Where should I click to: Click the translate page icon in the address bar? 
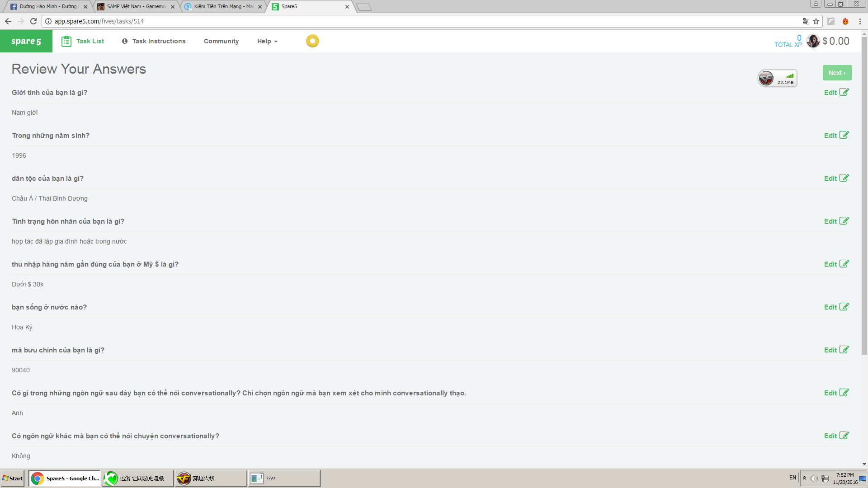[x=806, y=21]
